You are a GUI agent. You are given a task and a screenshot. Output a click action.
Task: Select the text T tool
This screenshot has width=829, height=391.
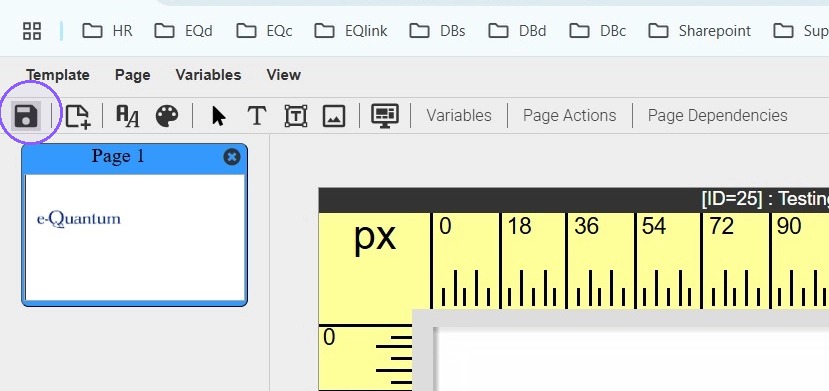(257, 116)
